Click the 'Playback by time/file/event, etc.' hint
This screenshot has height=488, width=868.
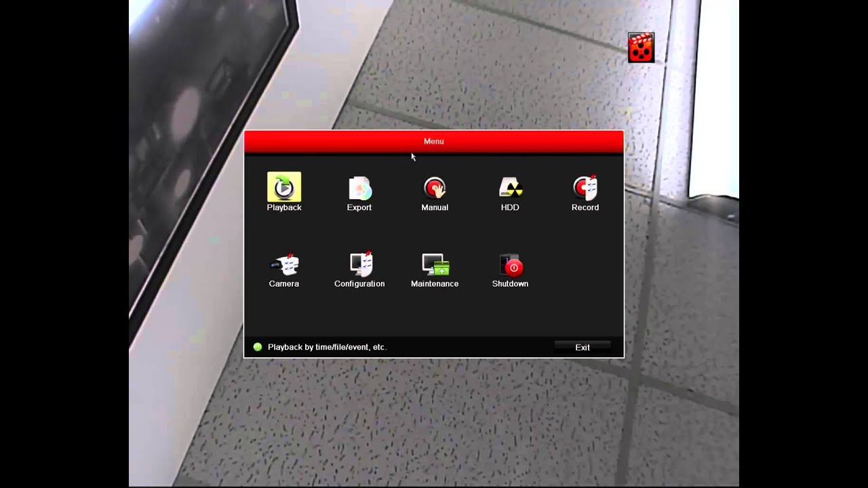click(x=327, y=347)
